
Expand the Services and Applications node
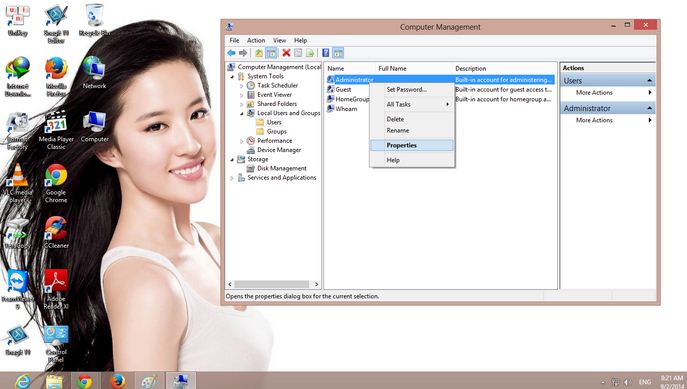(232, 178)
